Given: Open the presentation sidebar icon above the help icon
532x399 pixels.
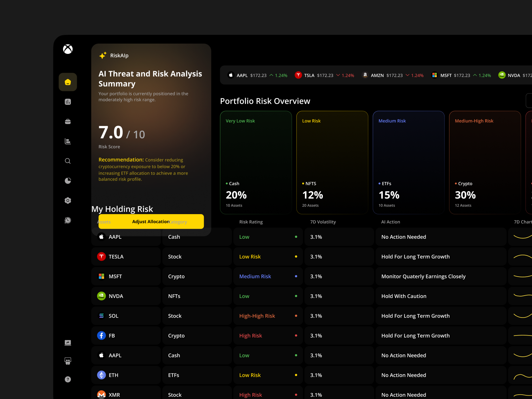Looking at the screenshot, I should [67, 361].
